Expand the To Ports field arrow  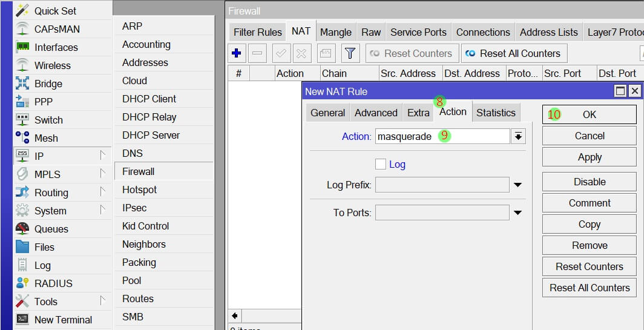click(518, 213)
